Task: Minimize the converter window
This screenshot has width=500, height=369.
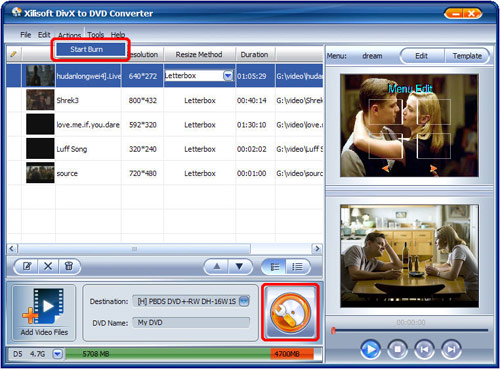Action: point(455,14)
